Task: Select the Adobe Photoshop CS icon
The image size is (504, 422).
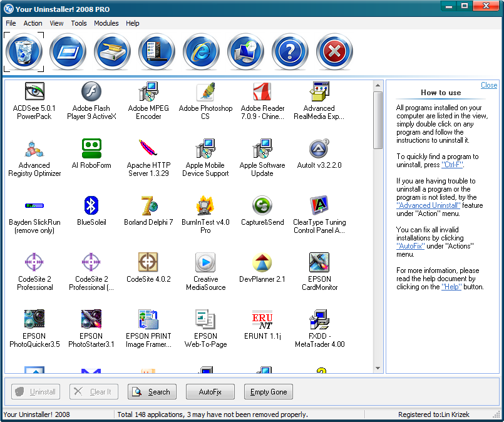Action: click(205, 91)
